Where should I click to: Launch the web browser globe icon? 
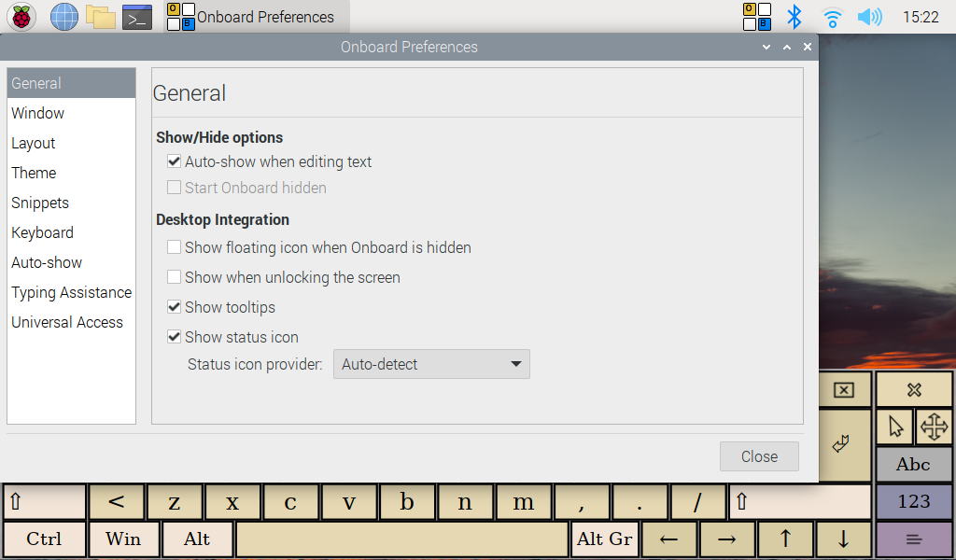coord(64,17)
